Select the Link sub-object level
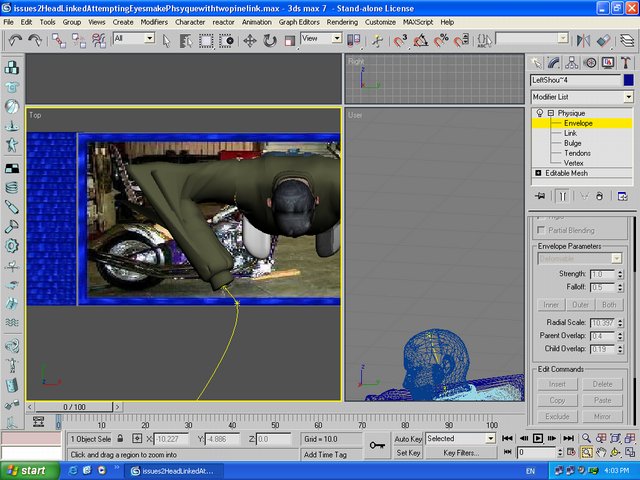Screen dimensions: 640x480 click(570, 133)
